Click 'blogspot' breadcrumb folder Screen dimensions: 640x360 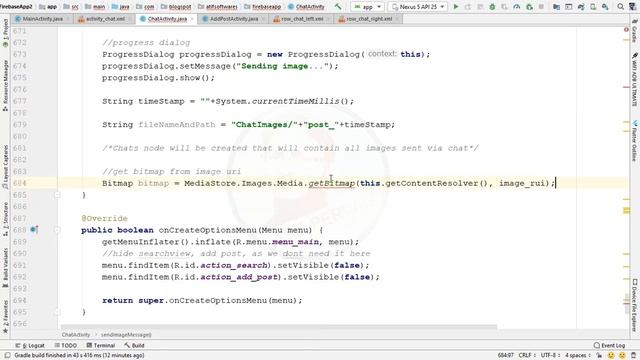coord(176,7)
